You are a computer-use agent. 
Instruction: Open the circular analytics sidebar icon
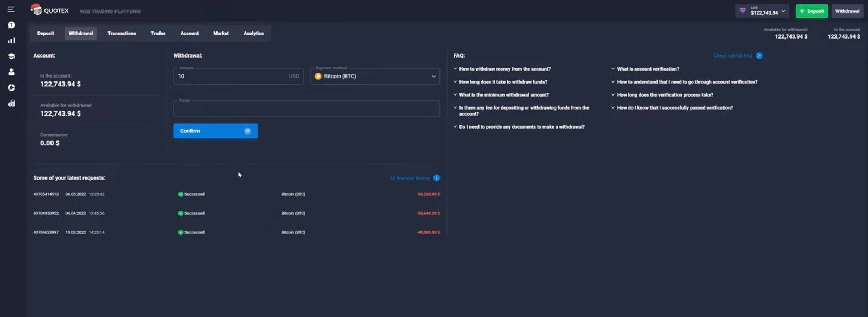[11, 87]
